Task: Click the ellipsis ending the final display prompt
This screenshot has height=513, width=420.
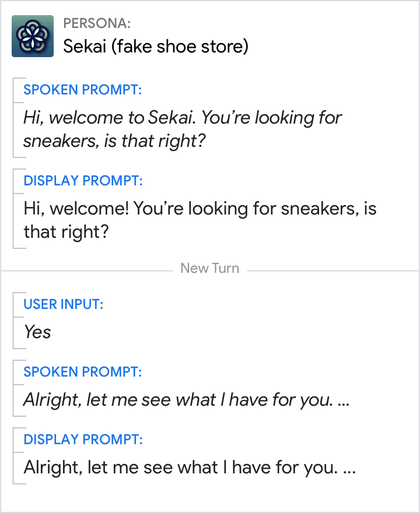Action: pyautogui.click(x=348, y=470)
